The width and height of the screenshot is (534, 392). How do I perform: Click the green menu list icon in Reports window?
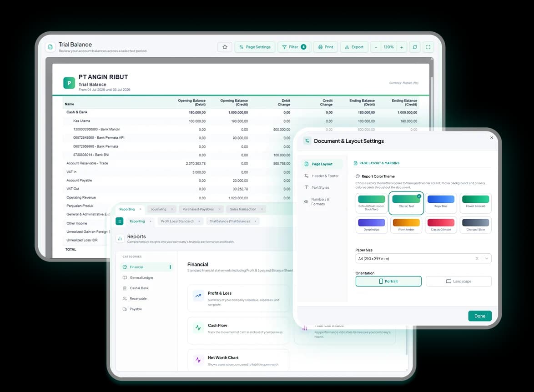pyautogui.click(x=120, y=221)
